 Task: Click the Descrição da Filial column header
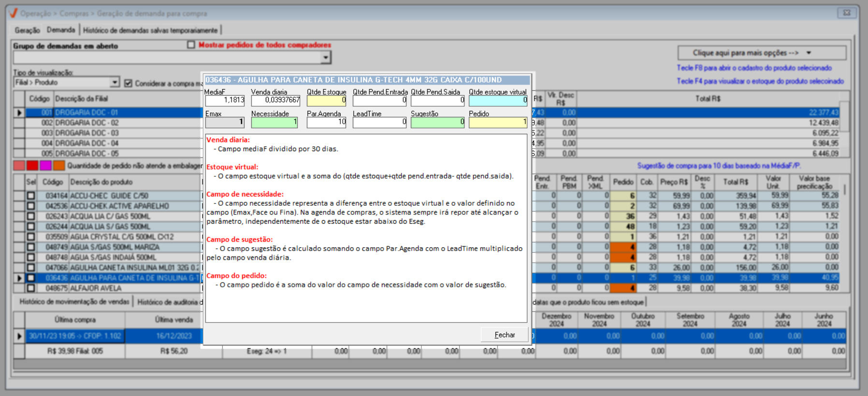(81, 99)
